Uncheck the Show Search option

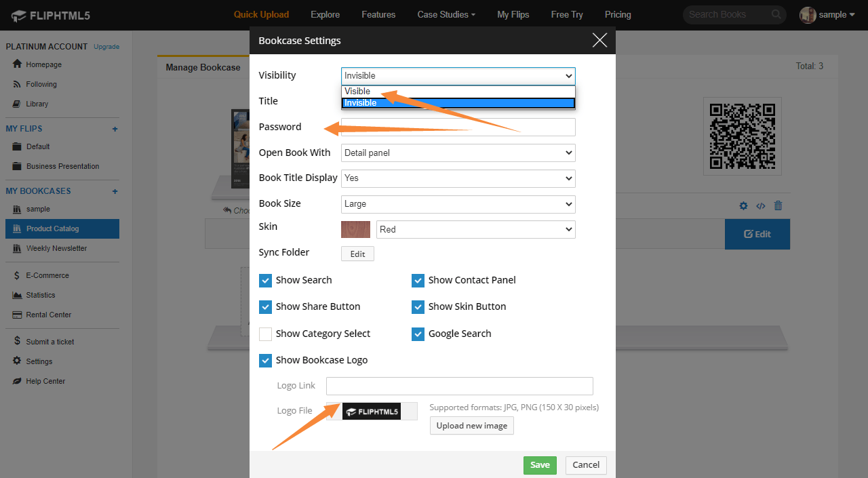click(x=265, y=280)
